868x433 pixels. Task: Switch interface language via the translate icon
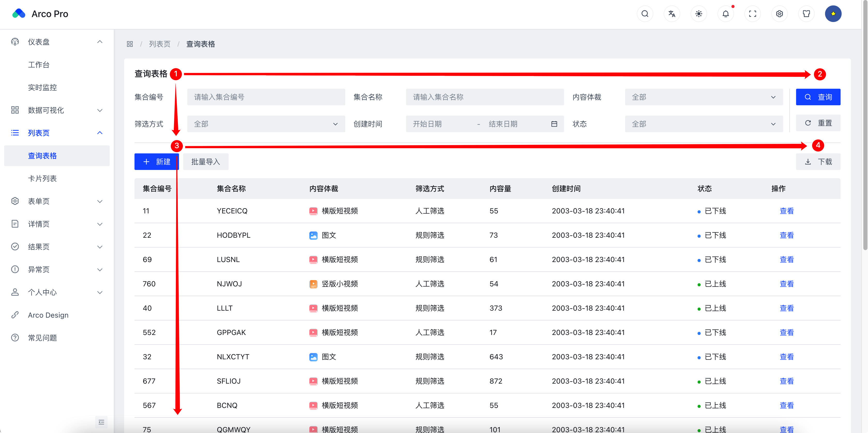(x=671, y=14)
